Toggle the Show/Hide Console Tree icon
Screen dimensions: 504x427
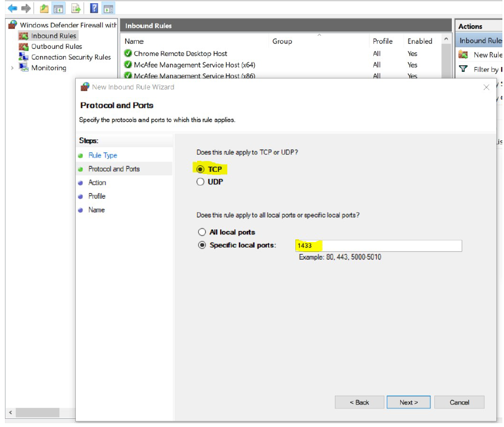click(x=58, y=9)
